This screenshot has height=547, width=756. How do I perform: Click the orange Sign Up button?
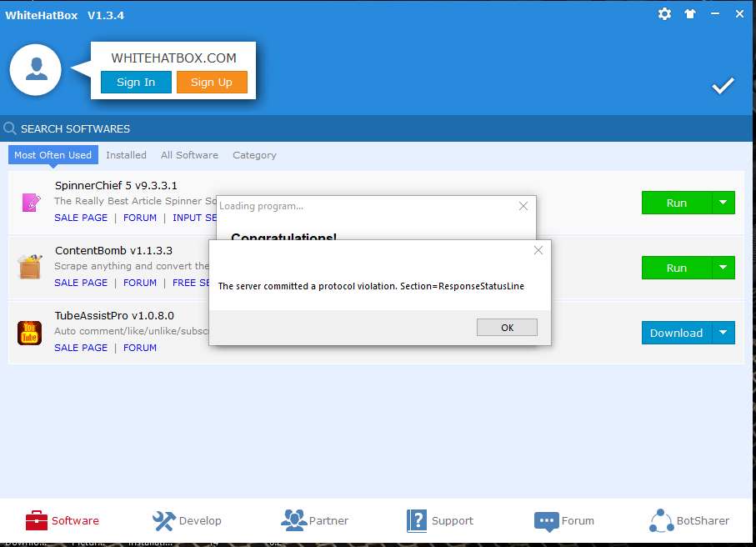(212, 82)
